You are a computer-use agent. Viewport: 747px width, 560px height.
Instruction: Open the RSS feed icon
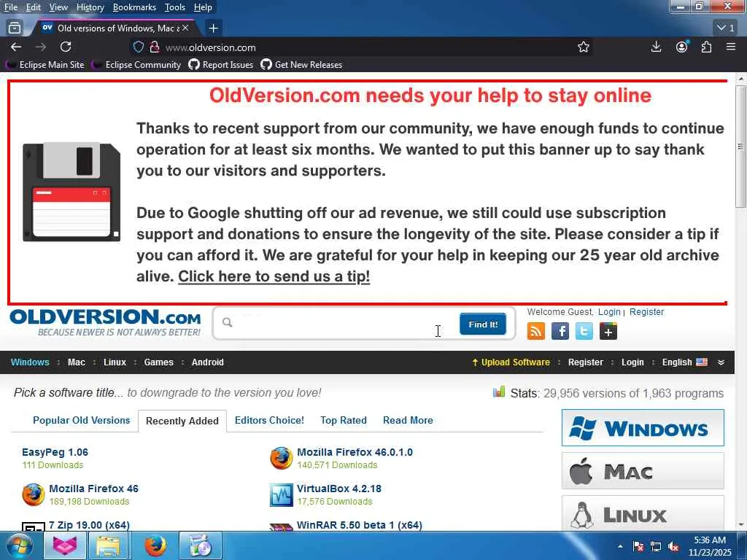tap(536, 331)
